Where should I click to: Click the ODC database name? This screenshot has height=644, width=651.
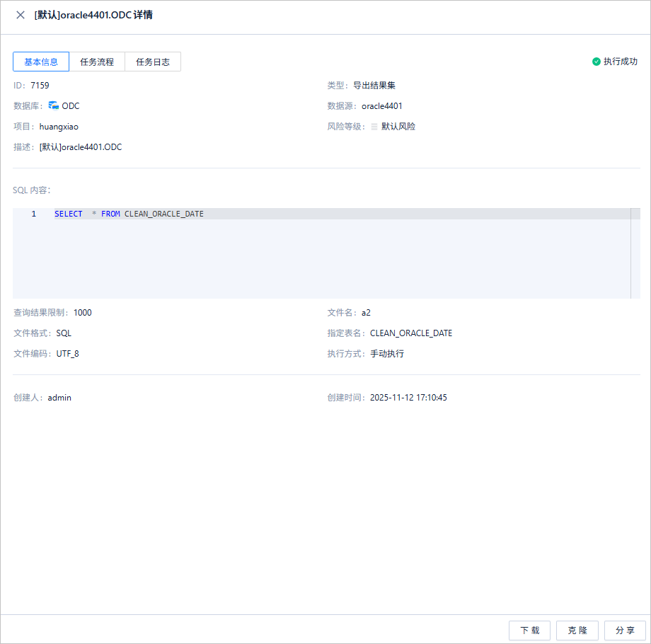(x=71, y=106)
